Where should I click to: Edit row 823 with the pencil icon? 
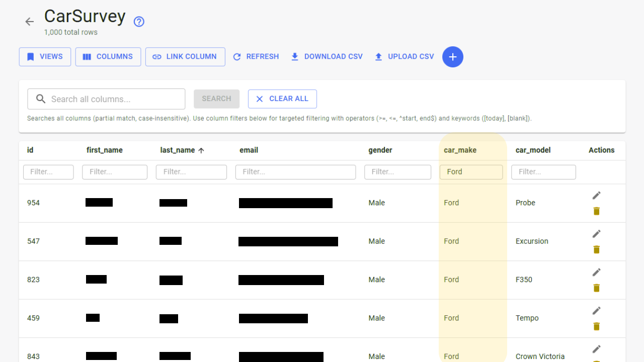pyautogui.click(x=596, y=272)
